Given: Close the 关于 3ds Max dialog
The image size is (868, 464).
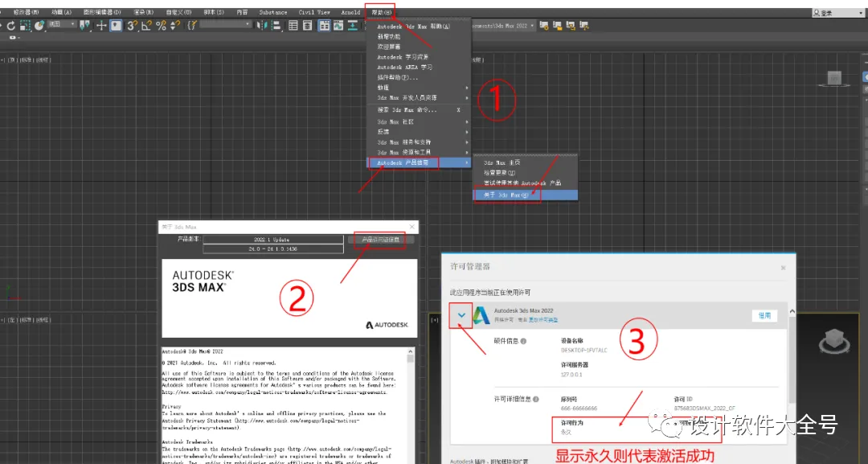Looking at the screenshot, I should point(411,227).
